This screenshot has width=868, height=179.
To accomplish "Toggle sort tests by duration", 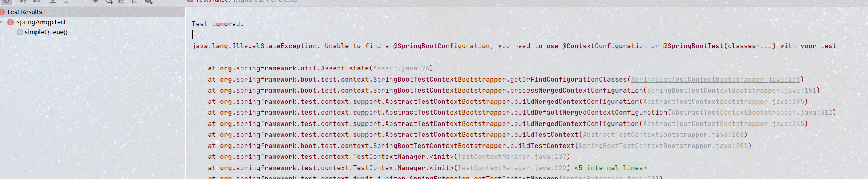I will (x=37, y=1).
